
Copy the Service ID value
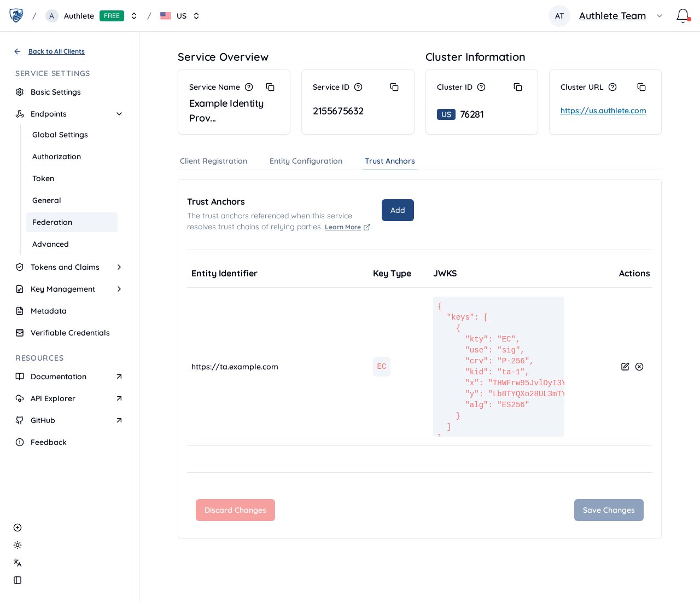[394, 87]
